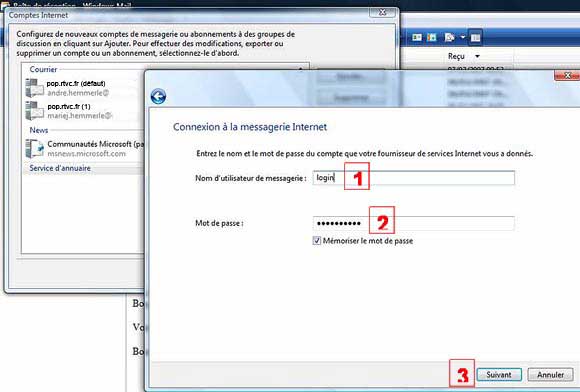Click the andre.hemmerle@ address text
This screenshot has height=392, width=580.
78,93
